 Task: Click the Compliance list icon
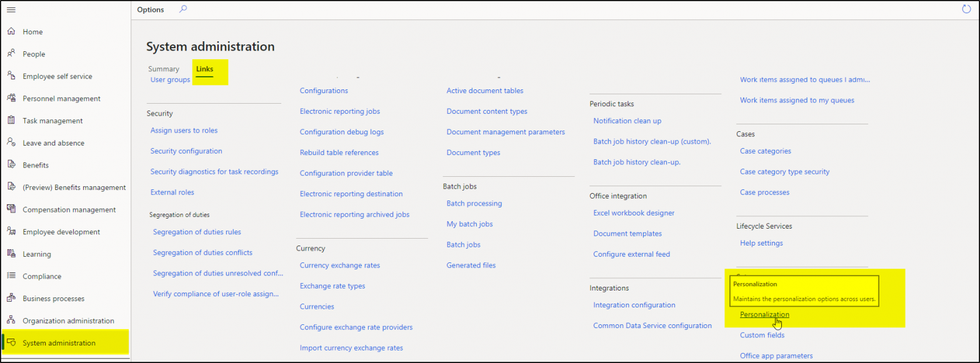11,276
